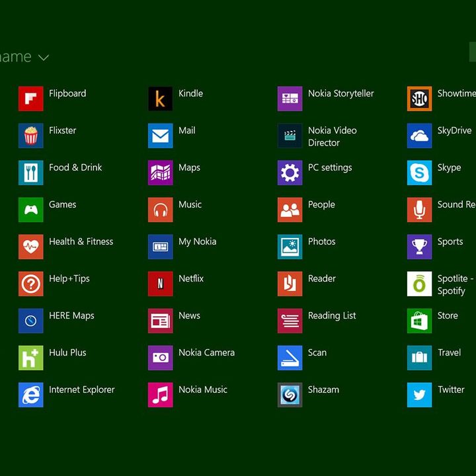Click the 'Twitter' text label
476x476 pixels.
click(x=451, y=390)
